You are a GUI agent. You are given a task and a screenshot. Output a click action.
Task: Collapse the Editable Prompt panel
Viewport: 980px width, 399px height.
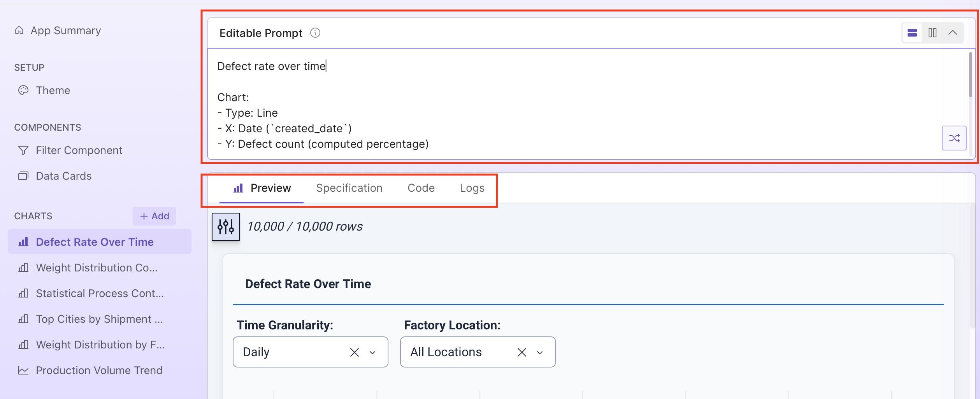952,33
